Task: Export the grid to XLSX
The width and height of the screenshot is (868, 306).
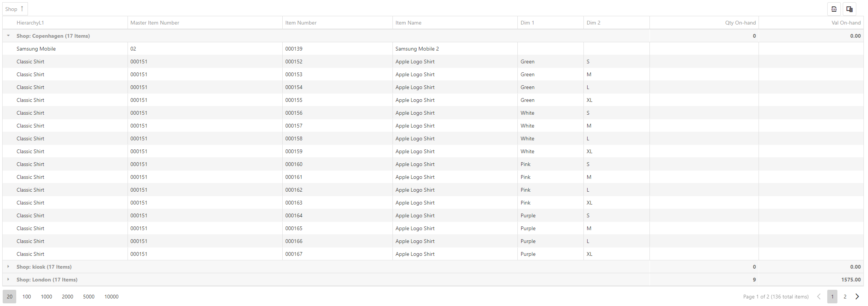Action: point(834,9)
